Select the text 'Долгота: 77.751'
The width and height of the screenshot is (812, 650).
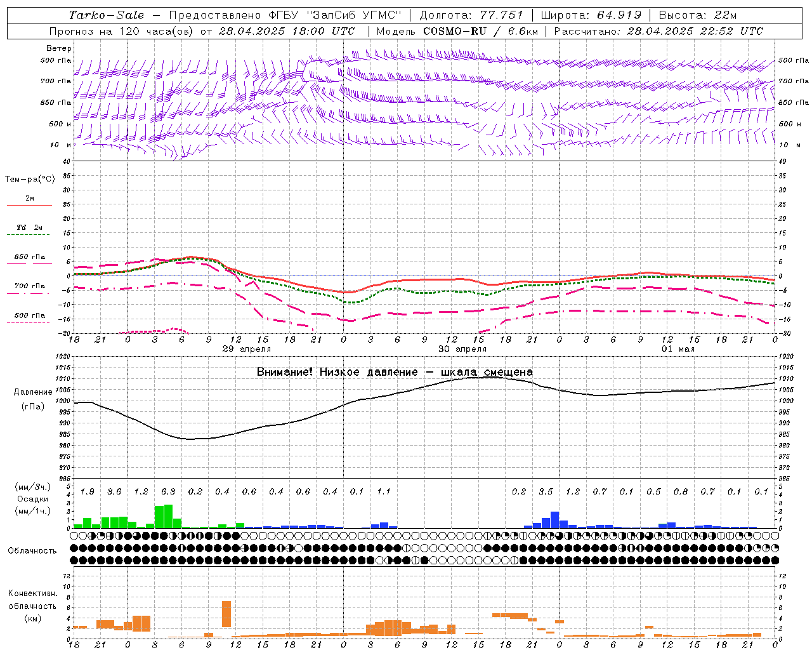471,15
